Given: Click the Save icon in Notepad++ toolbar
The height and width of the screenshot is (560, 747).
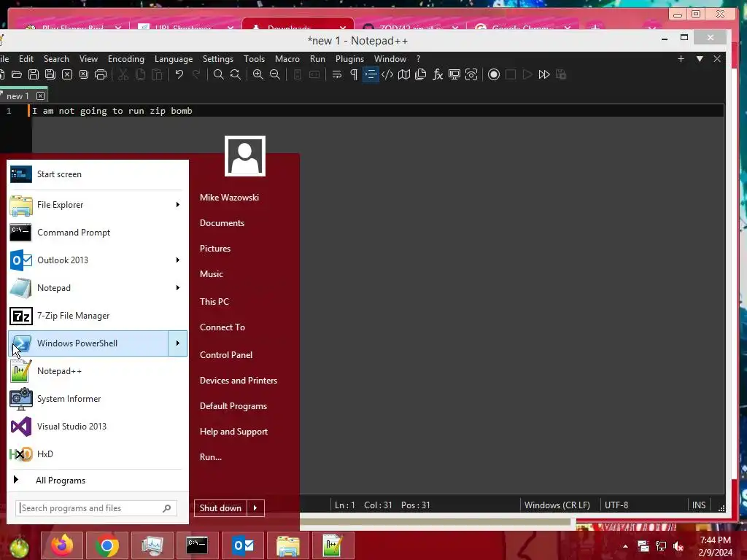Looking at the screenshot, I should coord(34,74).
